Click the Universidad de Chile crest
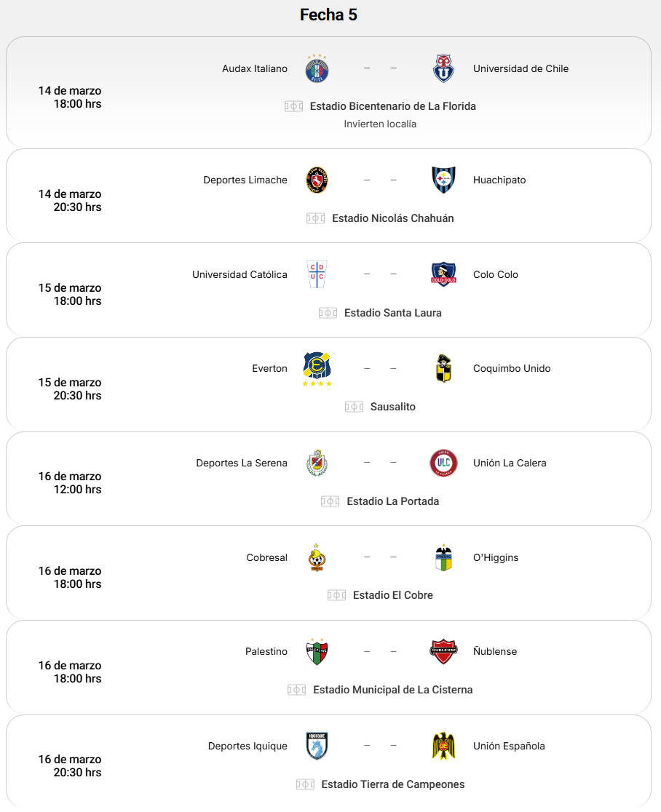This screenshot has width=661, height=812. tap(443, 68)
